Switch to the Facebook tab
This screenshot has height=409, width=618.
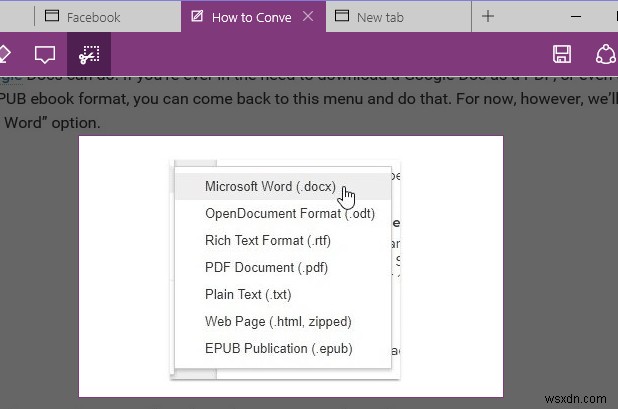(108, 17)
